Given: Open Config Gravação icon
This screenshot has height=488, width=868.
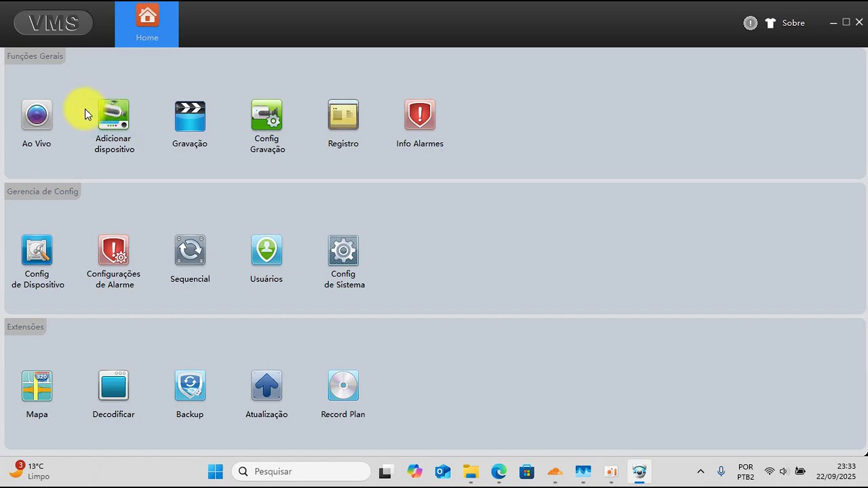Looking at the screenshot, I should tap(267, 115).
